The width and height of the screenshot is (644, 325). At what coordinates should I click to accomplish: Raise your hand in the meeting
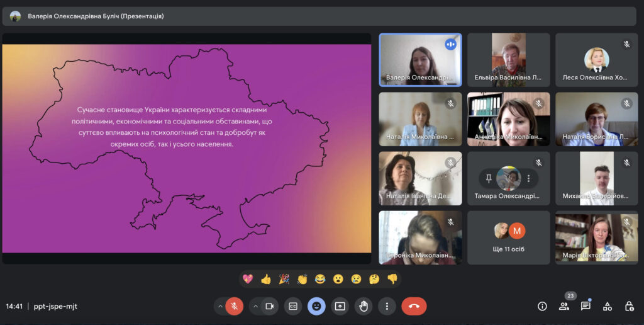(364, 306)
